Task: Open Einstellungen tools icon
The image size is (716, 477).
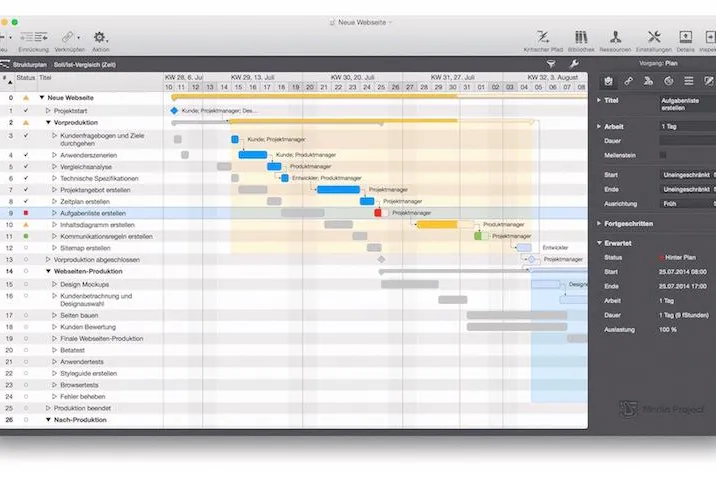Action: (654, 37)
